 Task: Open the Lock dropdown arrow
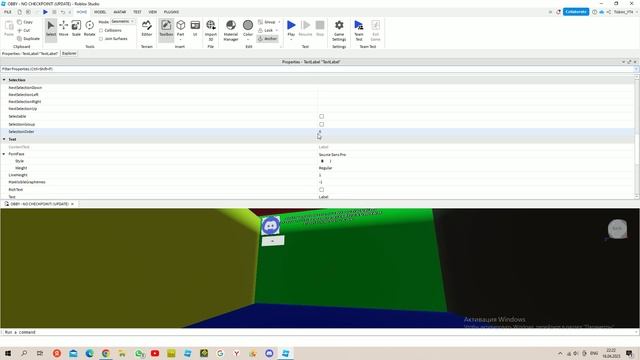[x=276, y=30]
